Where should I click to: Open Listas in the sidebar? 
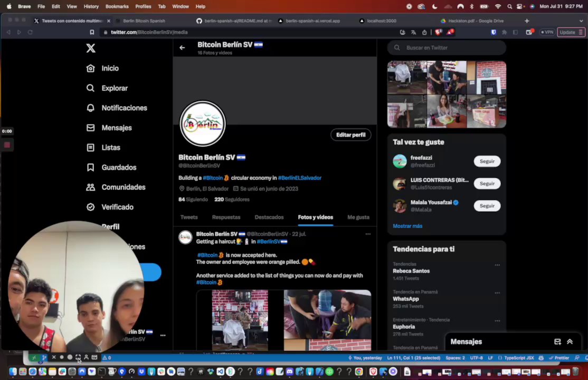point(103,148)
